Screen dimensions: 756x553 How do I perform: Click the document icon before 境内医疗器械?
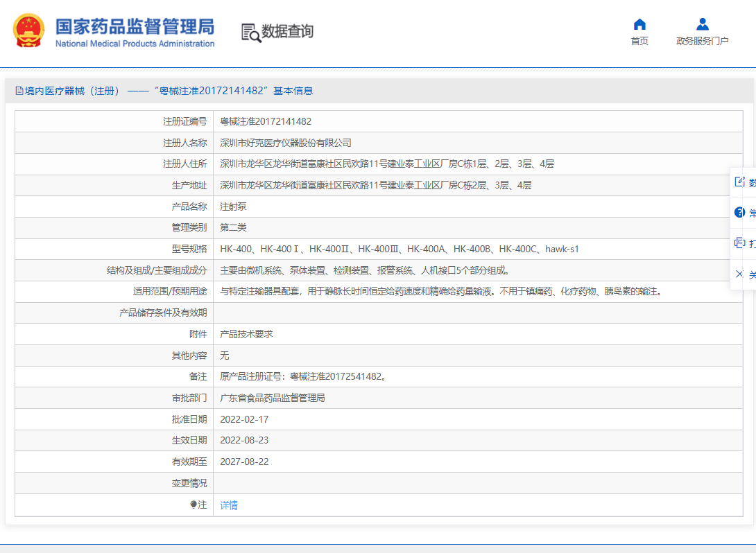(19, 91)
